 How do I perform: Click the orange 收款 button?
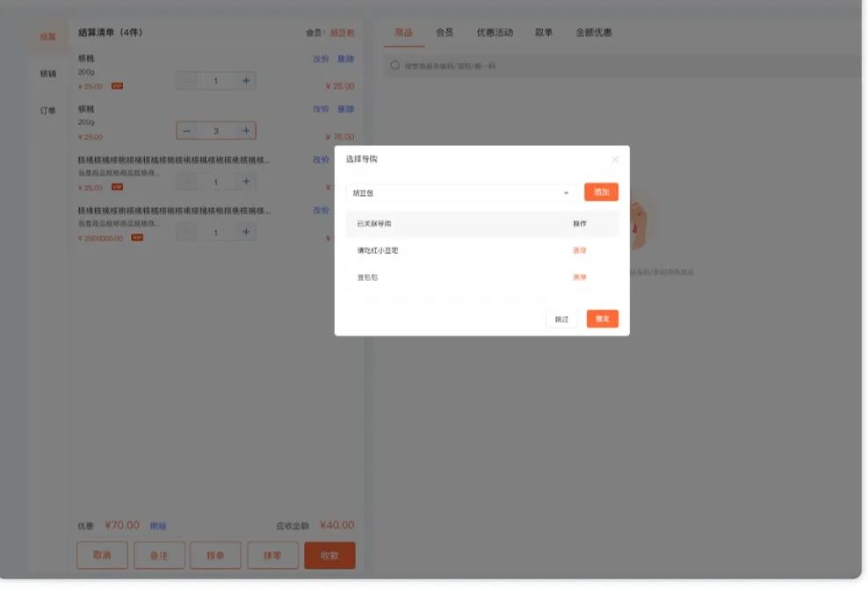pos(329,555)
